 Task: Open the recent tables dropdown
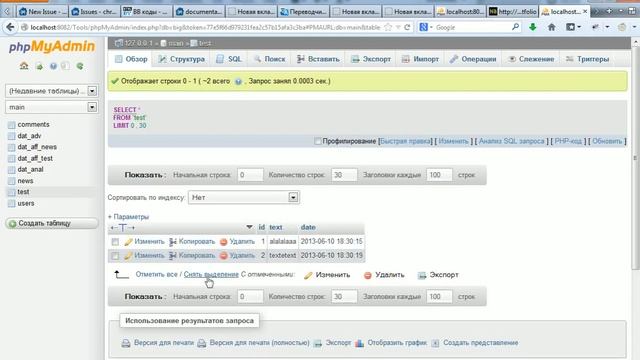click(92, 91)
